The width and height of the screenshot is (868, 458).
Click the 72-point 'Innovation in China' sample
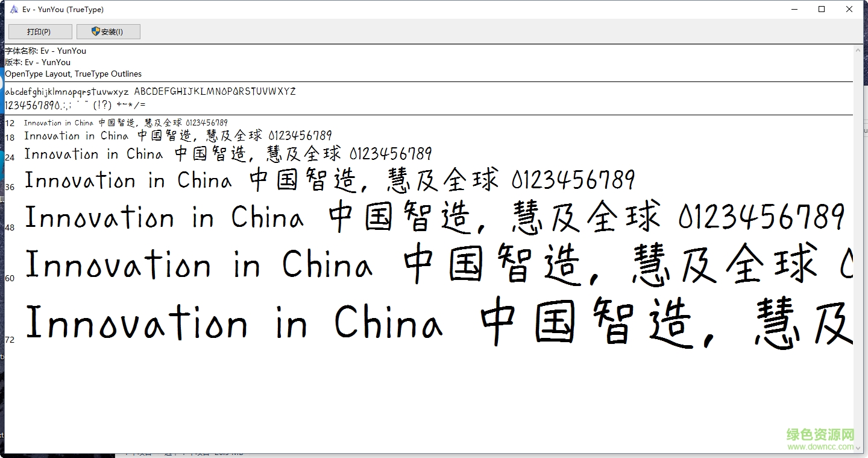click(234, 321)
